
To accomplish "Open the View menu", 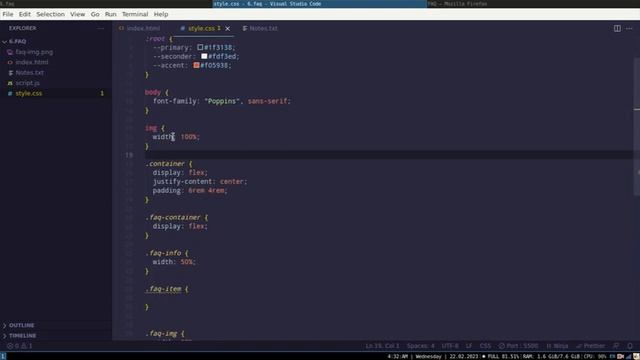I will pos(78,14).
